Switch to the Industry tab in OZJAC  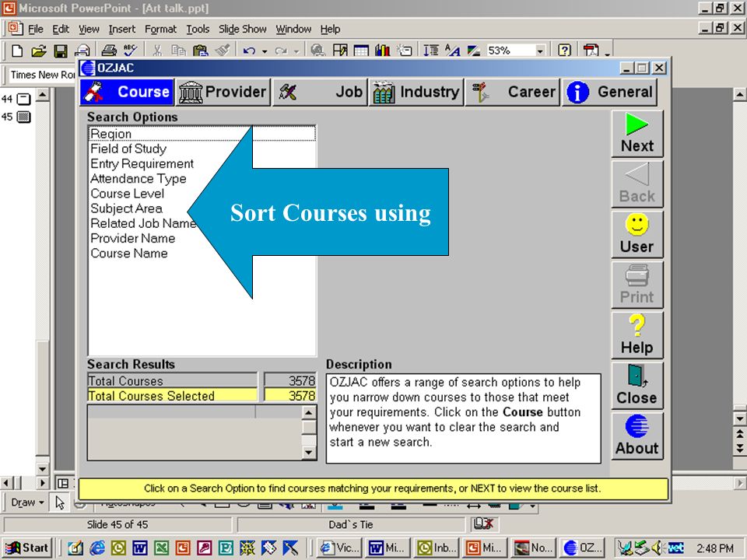click(416, 92)
